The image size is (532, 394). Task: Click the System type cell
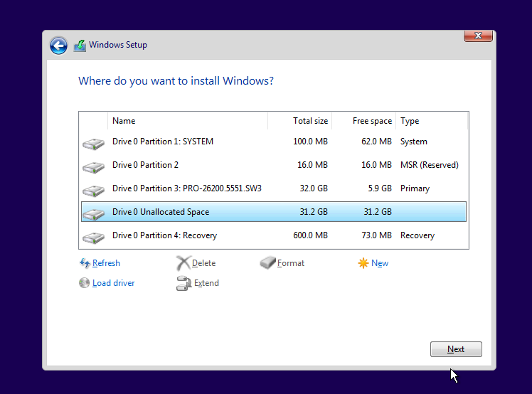414,142
